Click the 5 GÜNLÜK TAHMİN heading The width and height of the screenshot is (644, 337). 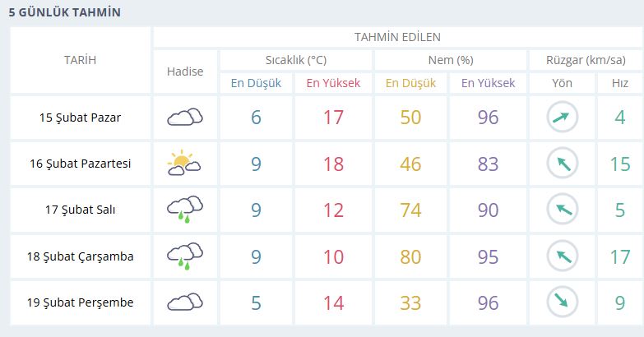click(x=64, y=12)
